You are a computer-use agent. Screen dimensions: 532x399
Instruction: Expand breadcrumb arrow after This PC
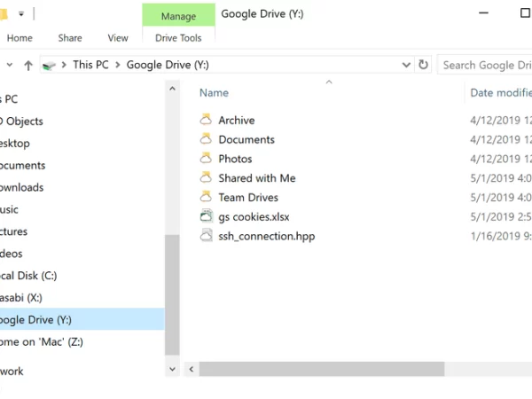117,65
